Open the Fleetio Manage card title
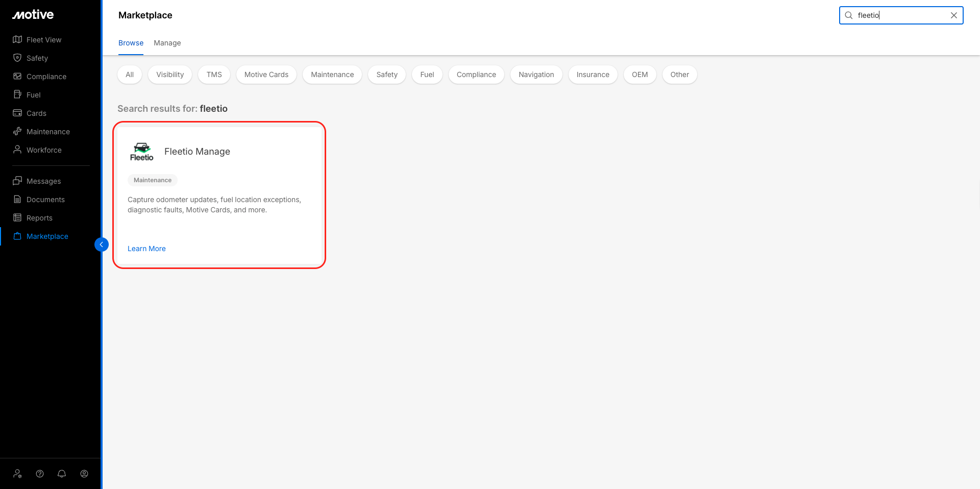The height and width of the screenshot is (489, 980). pyautogui.click(x=197, y=152)
